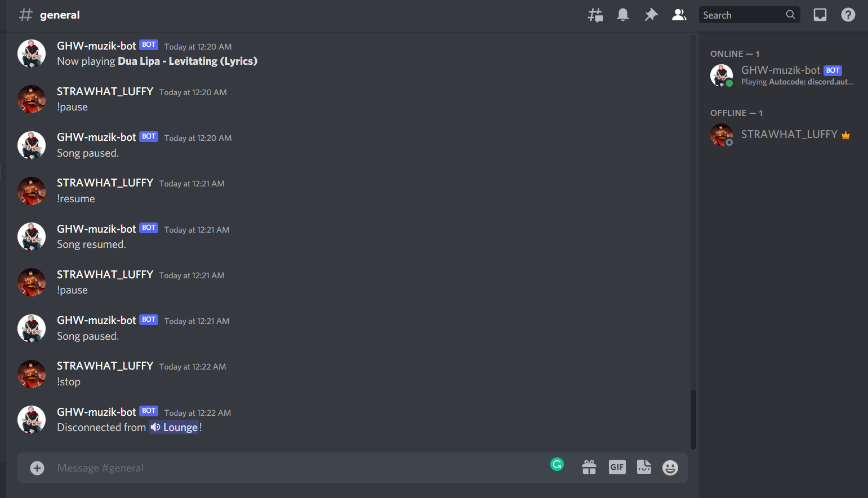Viewport: 868px width, 498px height.
Task: Click the Message #general input field
Action: point(299,468)
